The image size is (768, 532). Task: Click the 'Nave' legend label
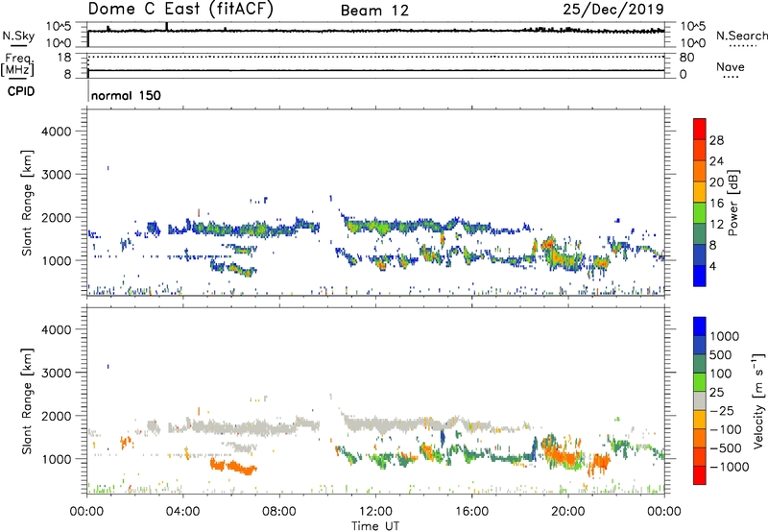click(731, 67)
